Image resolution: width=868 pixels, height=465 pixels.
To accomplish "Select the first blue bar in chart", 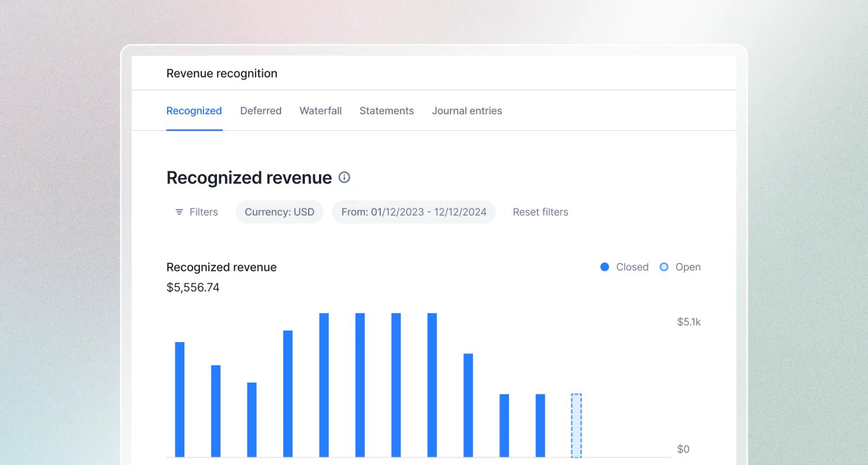I will 180,399.
